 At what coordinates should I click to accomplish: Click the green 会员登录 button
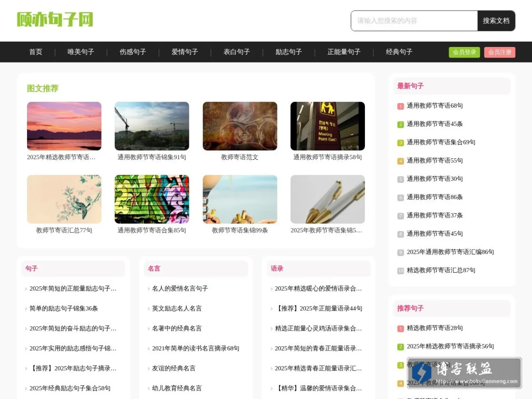coord(464,52)
